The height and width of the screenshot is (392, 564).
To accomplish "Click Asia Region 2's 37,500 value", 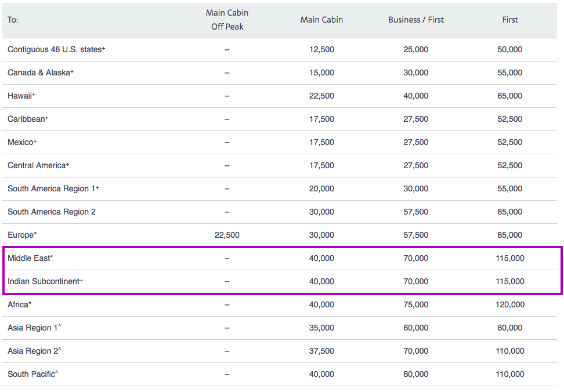I will point(321,351).
